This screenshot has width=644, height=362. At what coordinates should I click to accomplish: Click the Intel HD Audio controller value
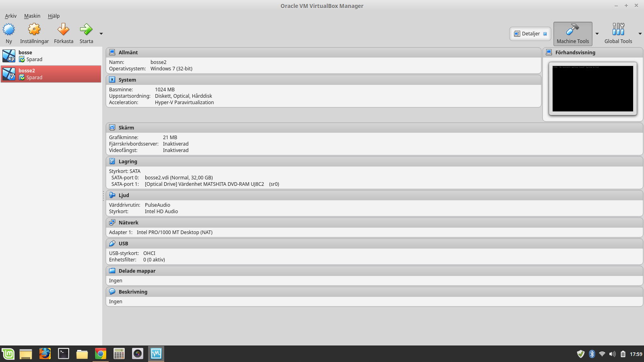coord(161,212)
